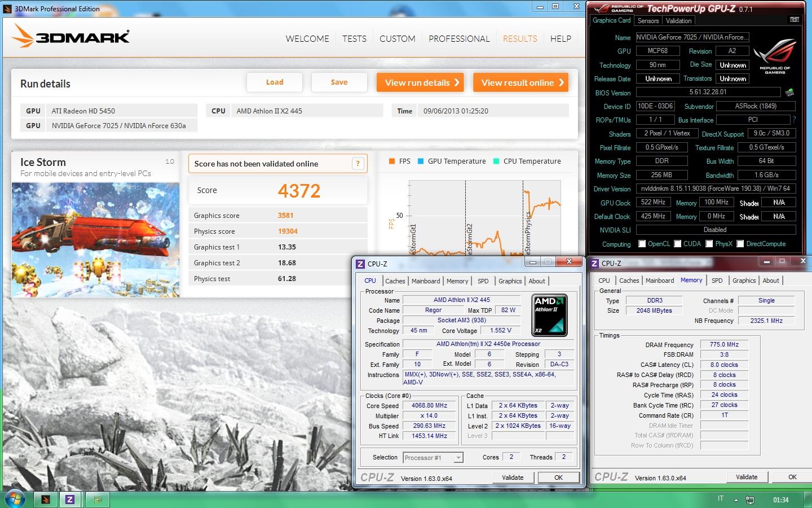
Task: Switch to the Sensors tab in GPU-Z
Action: (x=648, y=21)
